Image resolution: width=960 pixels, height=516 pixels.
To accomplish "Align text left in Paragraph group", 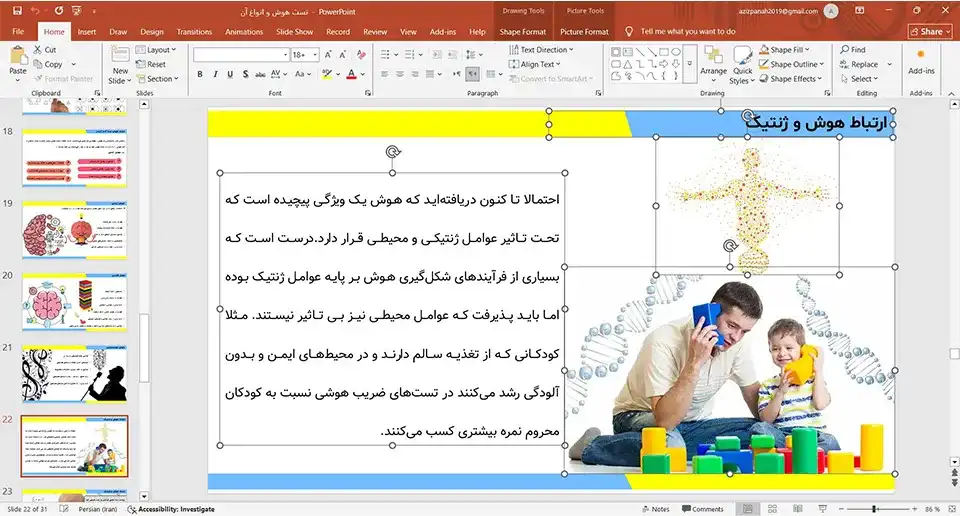I will 384,74.
